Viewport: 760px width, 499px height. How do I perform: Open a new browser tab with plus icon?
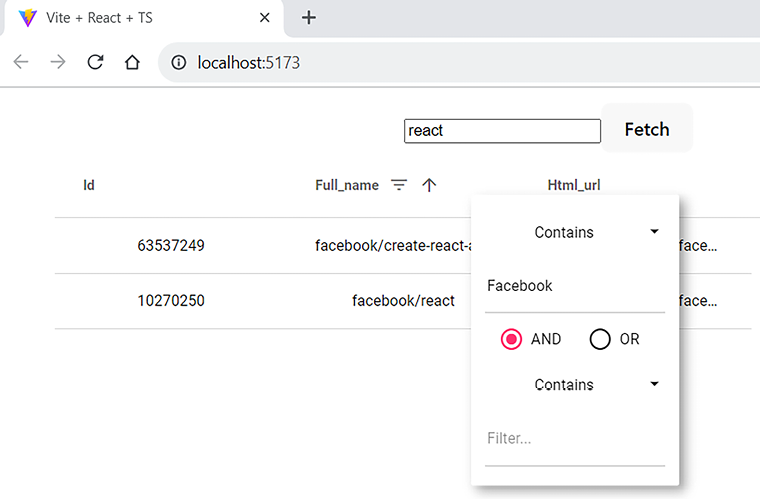309,17
